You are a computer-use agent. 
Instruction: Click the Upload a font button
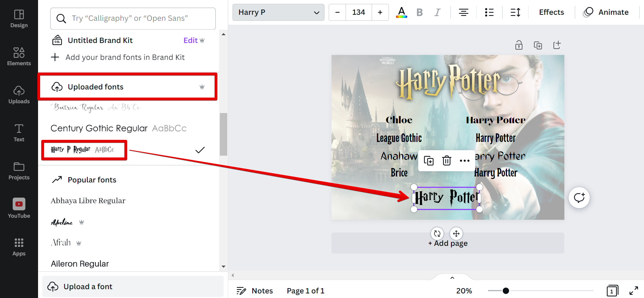click(133, 286)
